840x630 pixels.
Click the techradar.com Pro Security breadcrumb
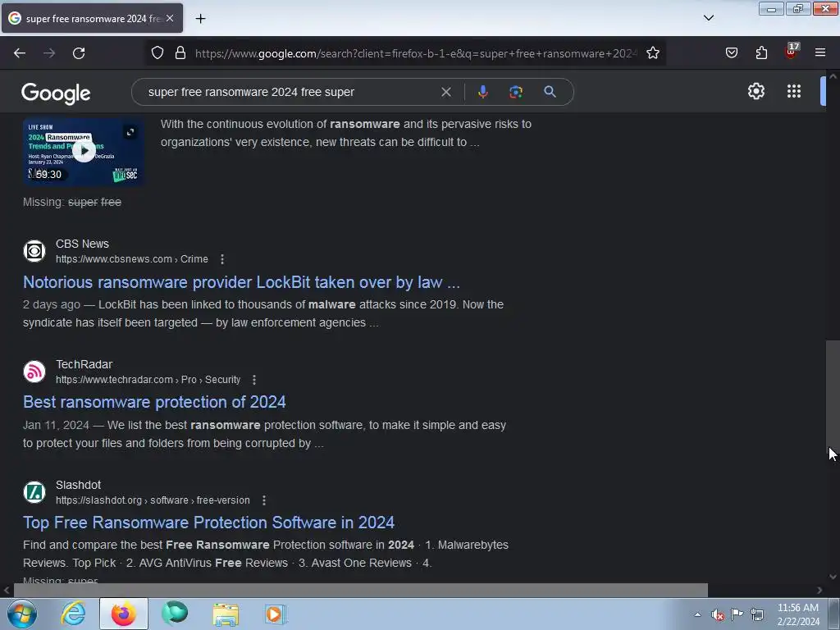pos(148,380)
